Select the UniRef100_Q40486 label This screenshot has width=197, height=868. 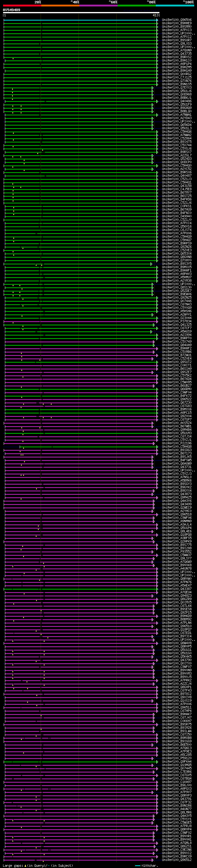[x=177, y=101]
